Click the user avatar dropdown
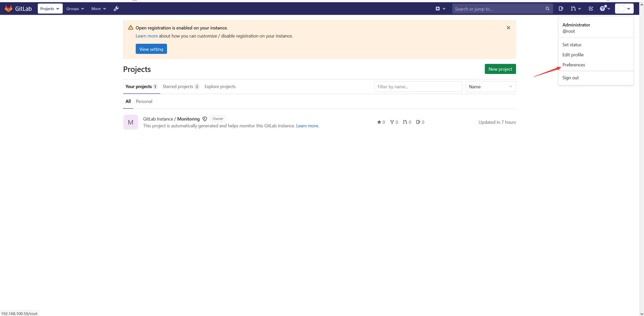 pos(624,9)
